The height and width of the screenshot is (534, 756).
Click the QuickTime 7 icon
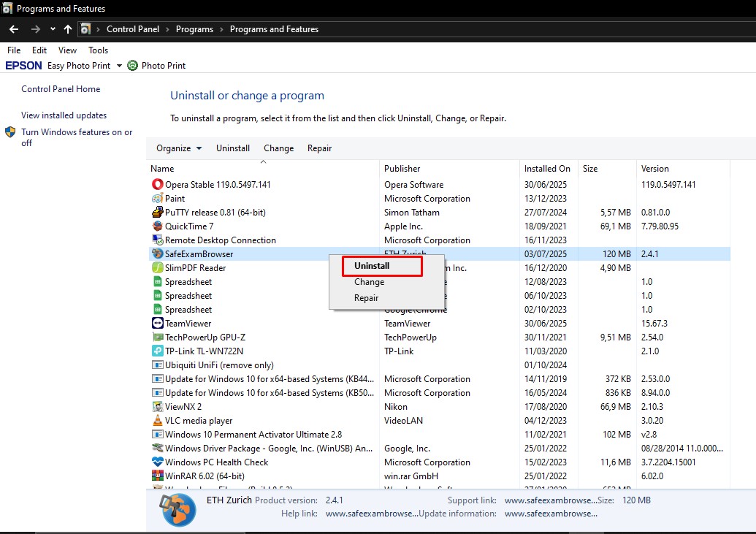[x=157, y=226]
